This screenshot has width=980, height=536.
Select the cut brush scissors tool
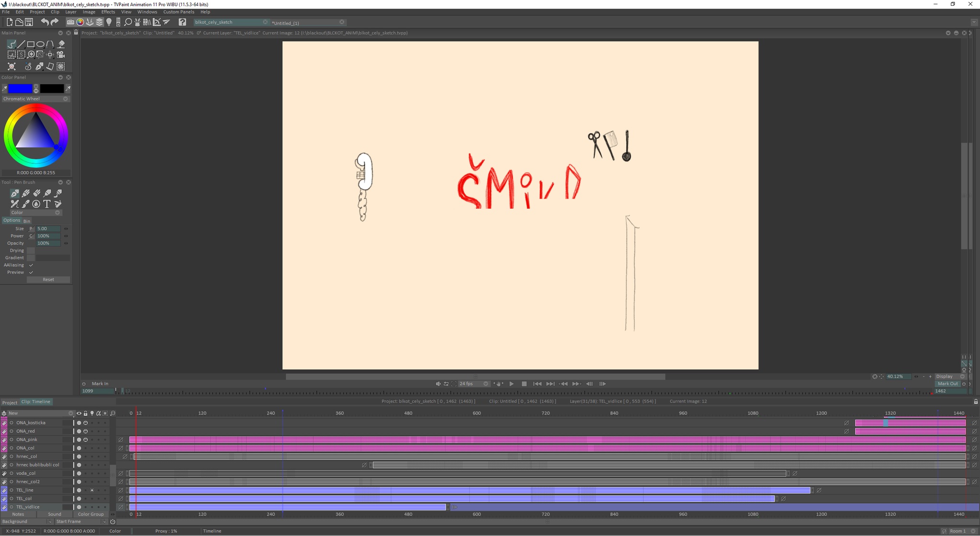click(11, 55)
